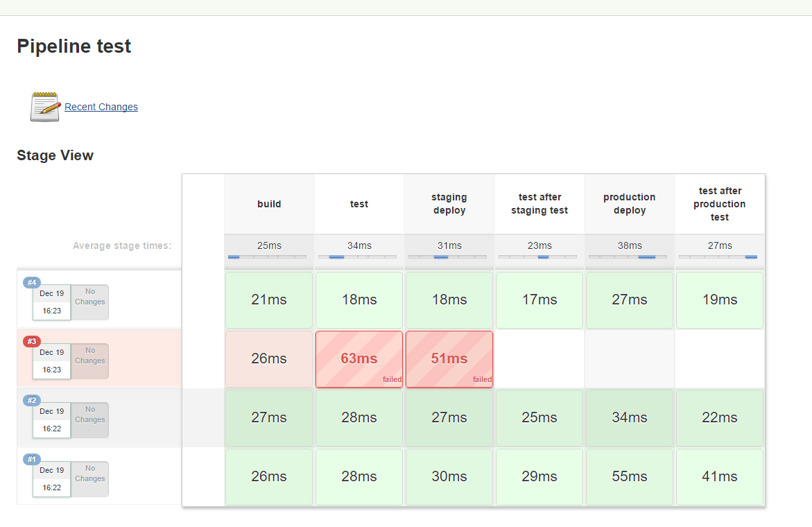Click No Changes box for build #4

coord(90,302)
